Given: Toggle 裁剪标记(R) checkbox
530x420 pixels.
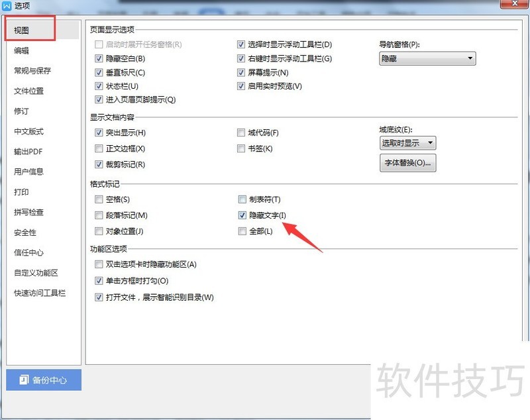Looking at the screenshot, I should tap(99, 164).
